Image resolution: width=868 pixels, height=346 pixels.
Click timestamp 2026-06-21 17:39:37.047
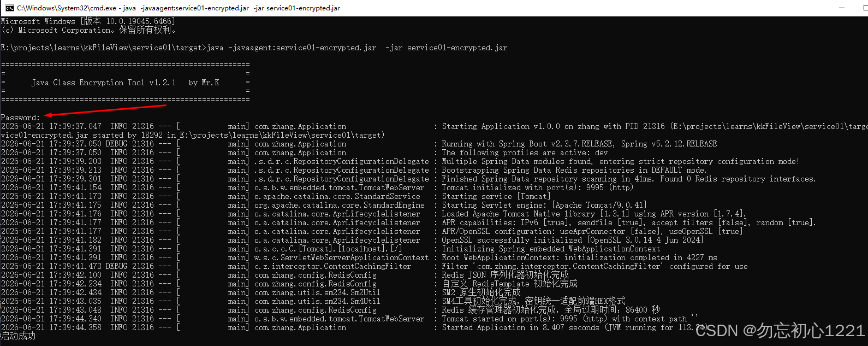51,126
